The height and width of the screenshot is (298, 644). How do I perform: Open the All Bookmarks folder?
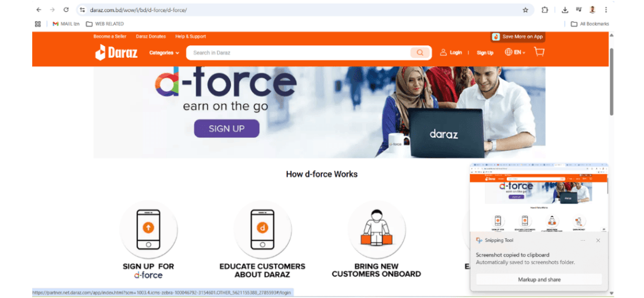pos(590,24)
